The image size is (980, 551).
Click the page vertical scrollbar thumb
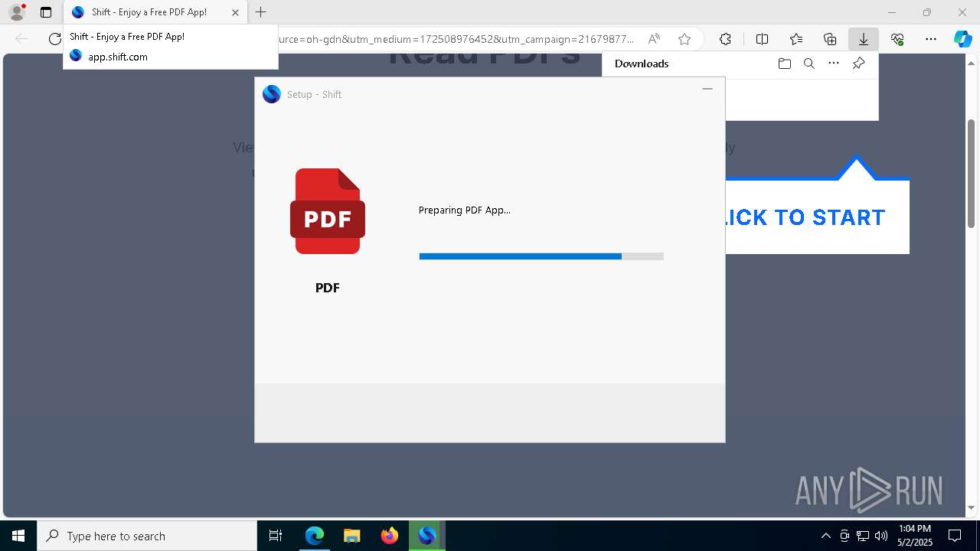[972, 174]
